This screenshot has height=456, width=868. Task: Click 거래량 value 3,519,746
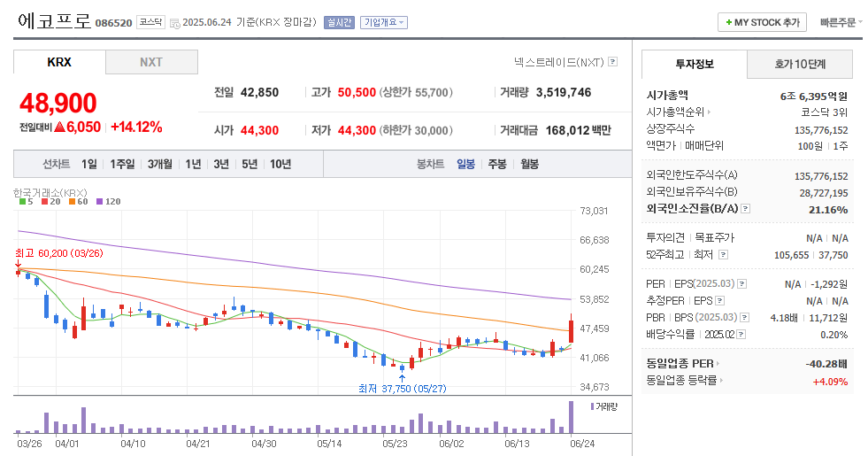[563, 93]
